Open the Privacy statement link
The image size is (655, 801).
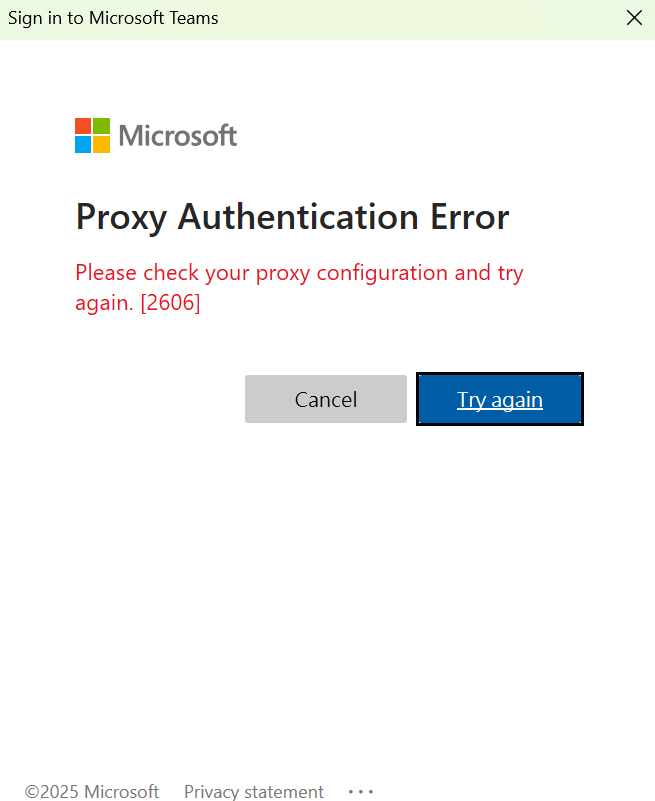pos(253,791)
